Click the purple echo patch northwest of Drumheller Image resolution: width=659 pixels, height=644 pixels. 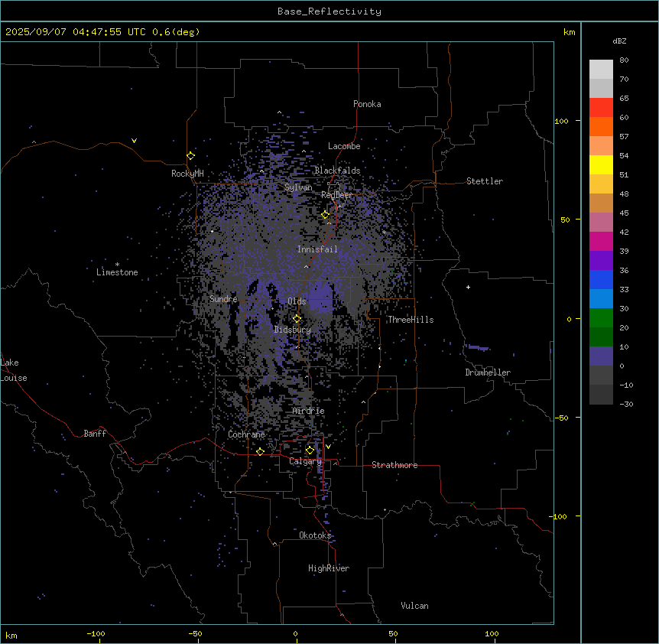click(477, 348)
